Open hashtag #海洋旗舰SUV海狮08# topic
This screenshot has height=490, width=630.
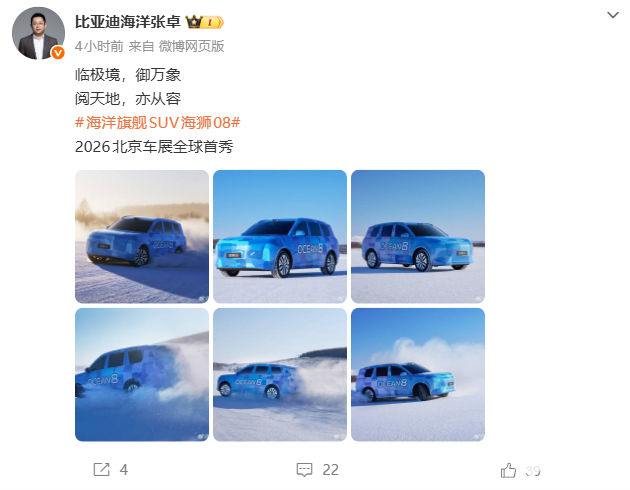point(158,122)
